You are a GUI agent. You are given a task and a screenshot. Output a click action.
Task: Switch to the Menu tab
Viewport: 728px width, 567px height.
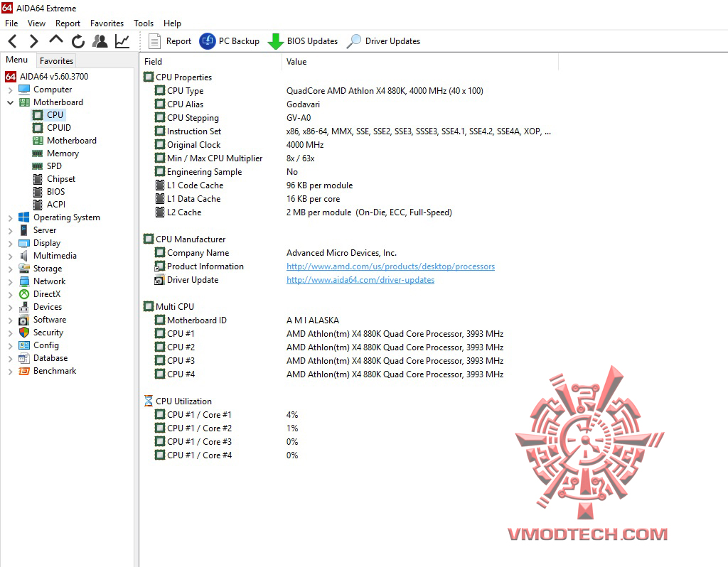[17, 60]
